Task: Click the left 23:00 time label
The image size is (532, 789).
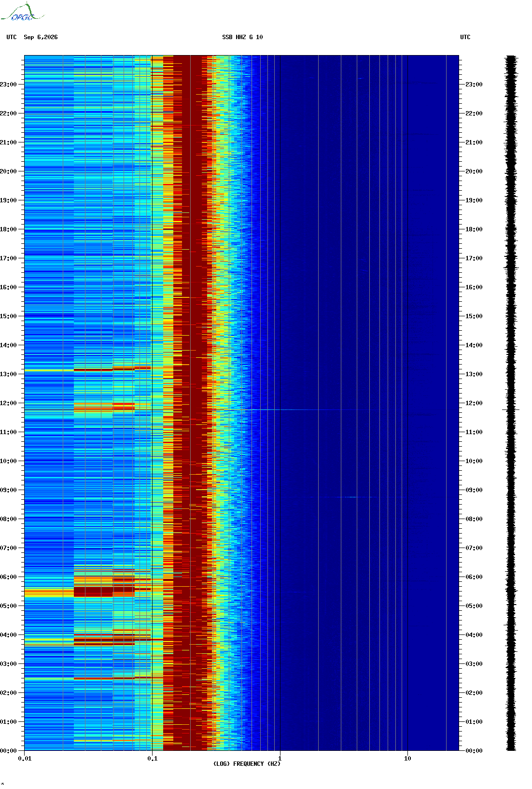Action: (8, 85)
